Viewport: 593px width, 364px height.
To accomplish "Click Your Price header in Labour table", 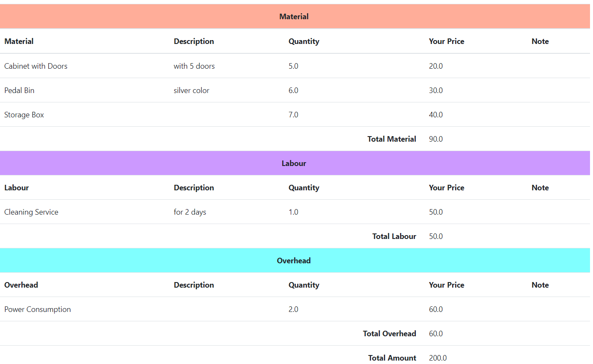I will (x=446, y=188).
